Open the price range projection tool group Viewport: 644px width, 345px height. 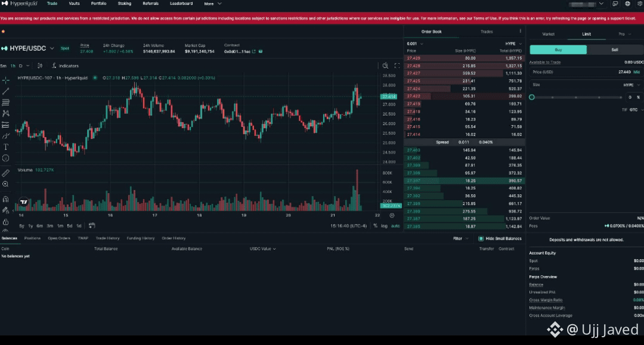point(6,125)
